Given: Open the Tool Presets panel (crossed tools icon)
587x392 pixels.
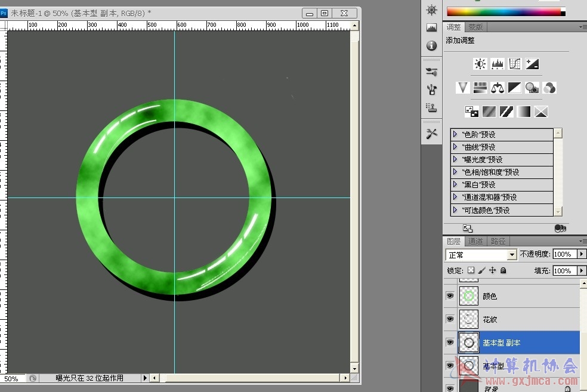Looking at the screenshot, I should pos(432,134).
